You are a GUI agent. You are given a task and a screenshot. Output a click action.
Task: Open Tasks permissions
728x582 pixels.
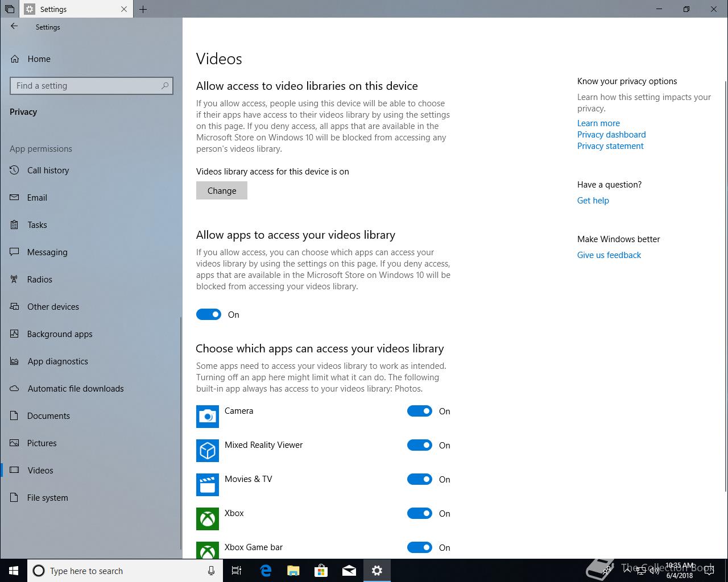click(91, 225)
